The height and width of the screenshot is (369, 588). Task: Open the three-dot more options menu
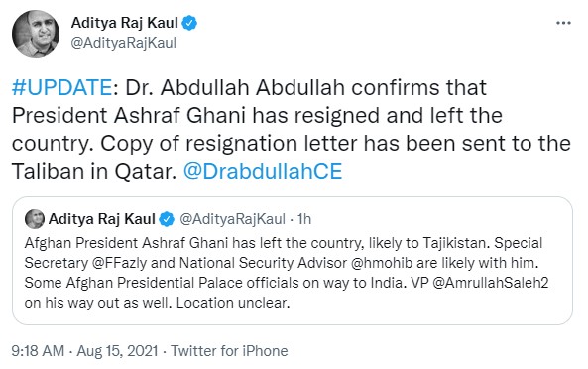point(563,23)
